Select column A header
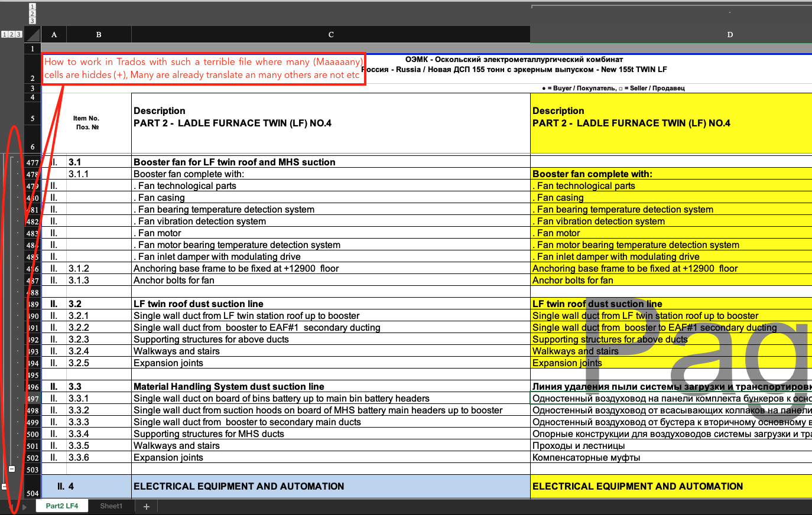The height and width of the screenshot is (515, 812). [54, 34]
